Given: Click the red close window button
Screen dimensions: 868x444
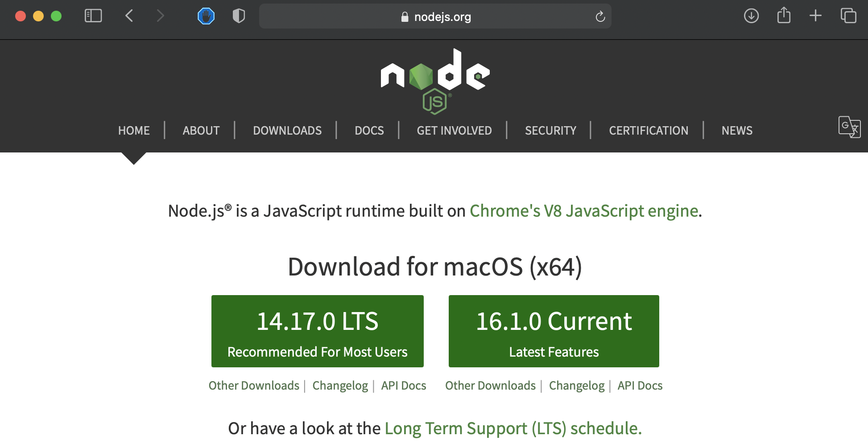Looking at the screenshot, I should 21,16.
